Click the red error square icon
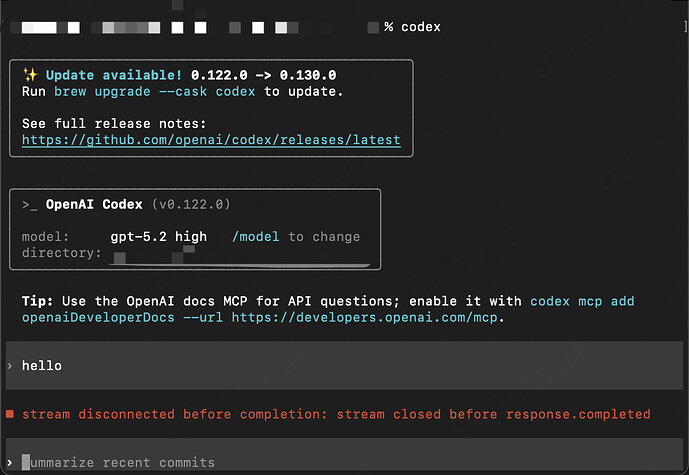Screen dimensions: 689x475 10,414
